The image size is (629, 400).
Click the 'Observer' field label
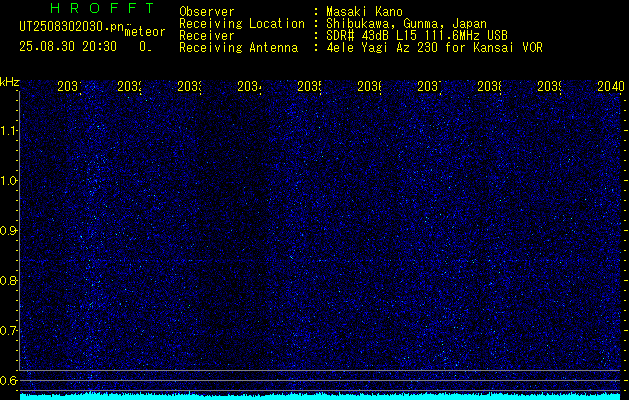tap(207, 12)
